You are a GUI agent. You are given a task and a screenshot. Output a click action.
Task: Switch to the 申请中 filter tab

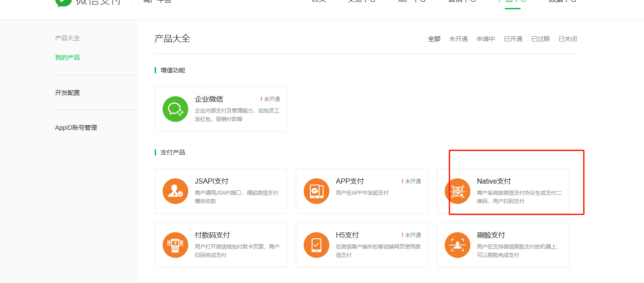(486, 39)
